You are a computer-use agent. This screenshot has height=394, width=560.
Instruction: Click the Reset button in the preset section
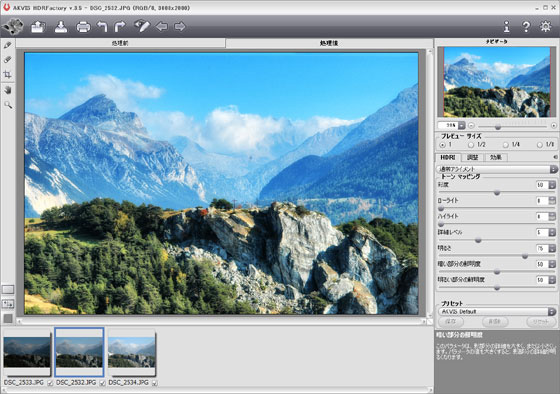pyautogui.click(x=541, y=321)
